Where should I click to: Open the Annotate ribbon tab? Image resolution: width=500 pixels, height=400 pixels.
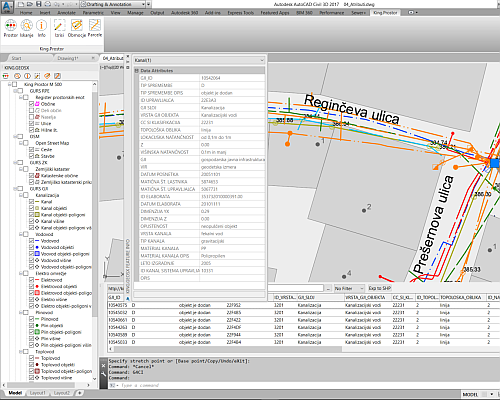[x=67, y=13]
